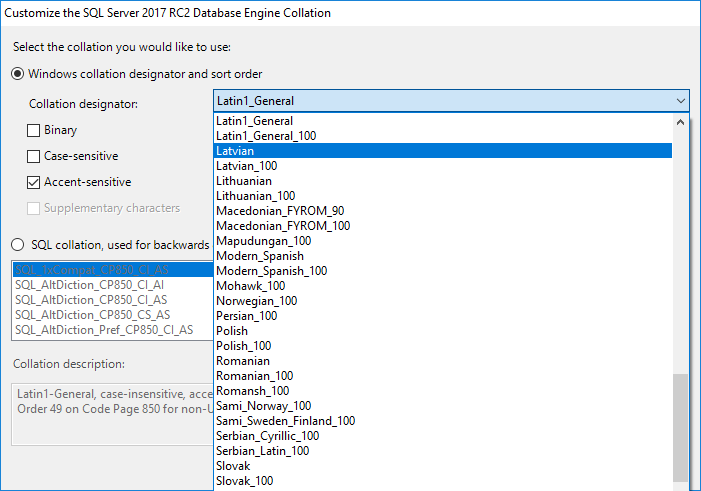Click the Collation designator combo box field
The height and width of the screenshot is (491, 701).
tap(452, 101)
